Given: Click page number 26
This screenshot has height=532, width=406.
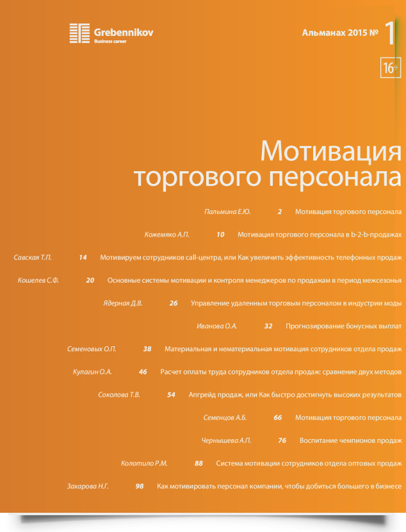Looking at the screenshot, I should (173, 303).
